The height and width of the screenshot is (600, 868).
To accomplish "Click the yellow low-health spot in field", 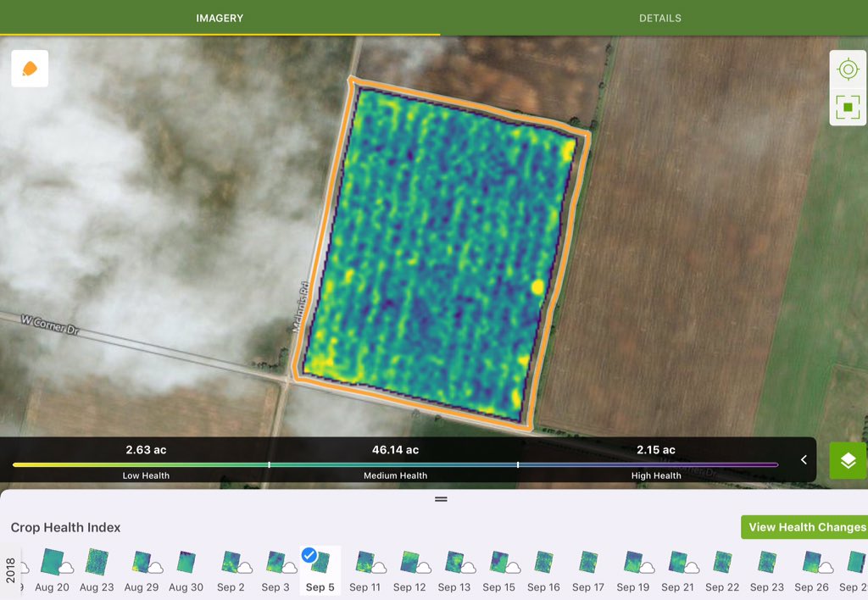I will click(x=537, y=286).
